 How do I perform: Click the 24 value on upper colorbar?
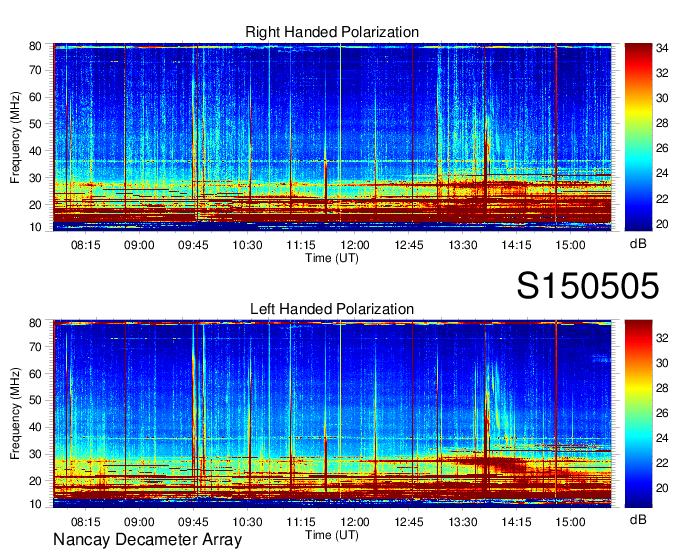[x=662, y=173]
